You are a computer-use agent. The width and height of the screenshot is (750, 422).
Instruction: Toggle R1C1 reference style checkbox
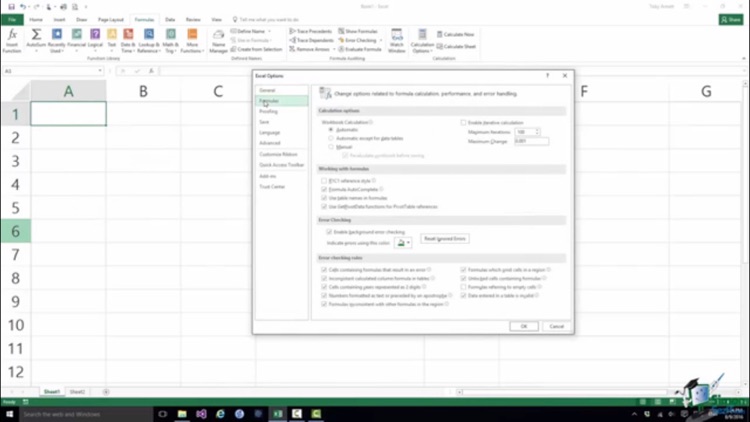[x=324, y=181]
